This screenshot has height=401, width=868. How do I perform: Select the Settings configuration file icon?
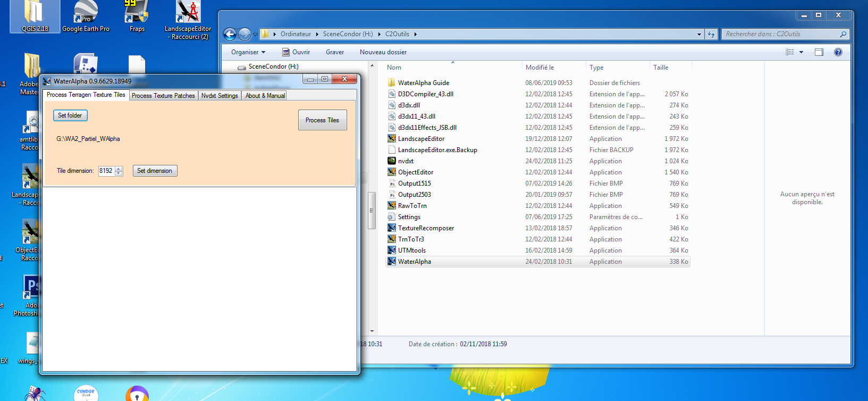pyautogui.click(x=392, y=217)
